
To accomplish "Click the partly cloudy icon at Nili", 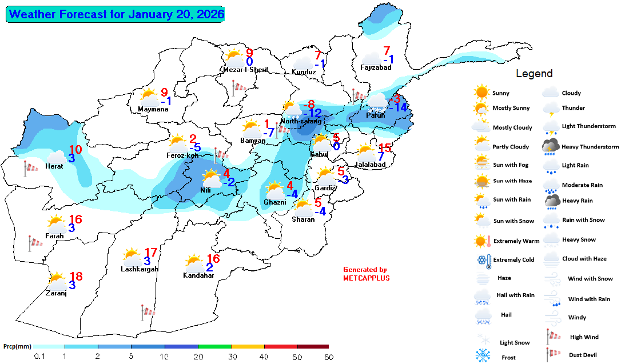I will 212,177.
